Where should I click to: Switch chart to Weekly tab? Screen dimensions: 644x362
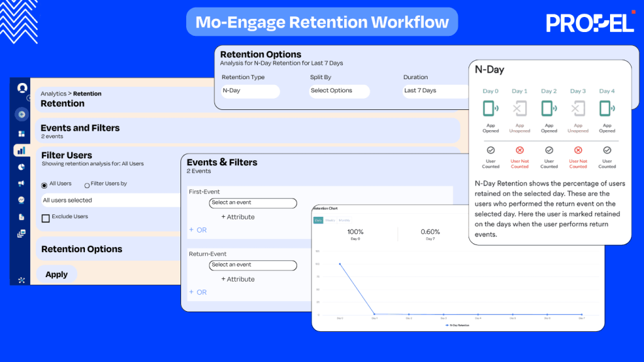(x=330, y=221)
